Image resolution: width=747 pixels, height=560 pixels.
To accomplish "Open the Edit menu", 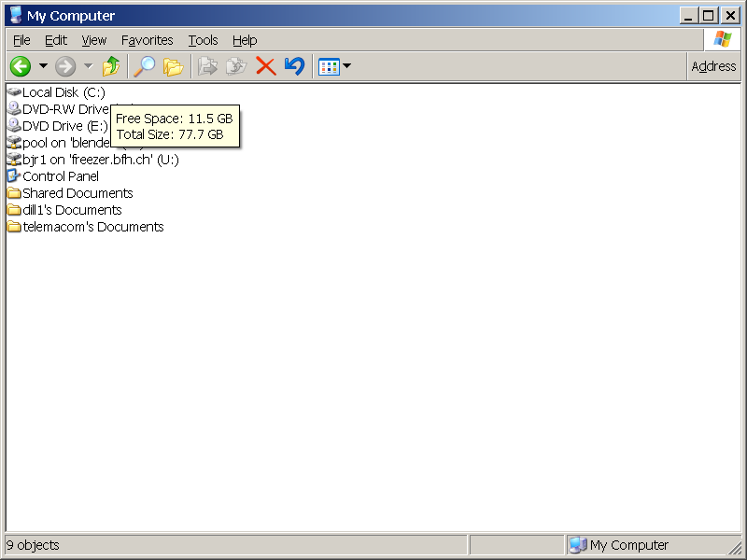I will (x=56, y=40).
